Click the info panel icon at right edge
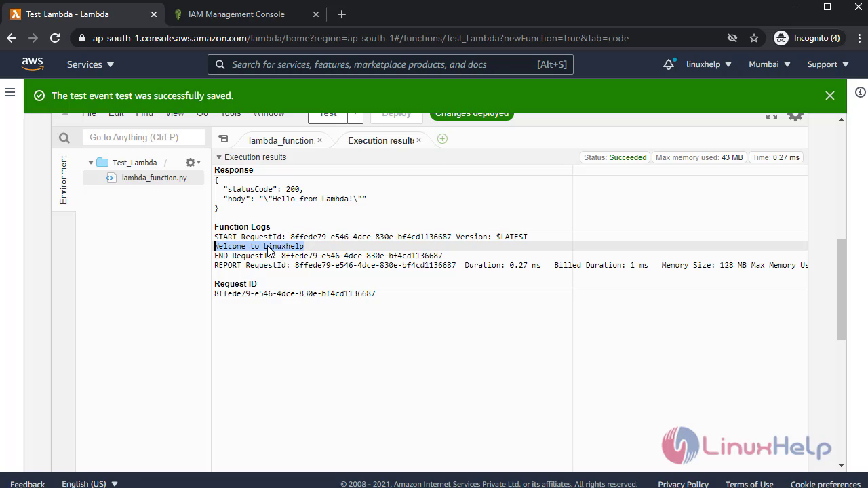Viewport: 868px width, 488px height. coord(860,92)
